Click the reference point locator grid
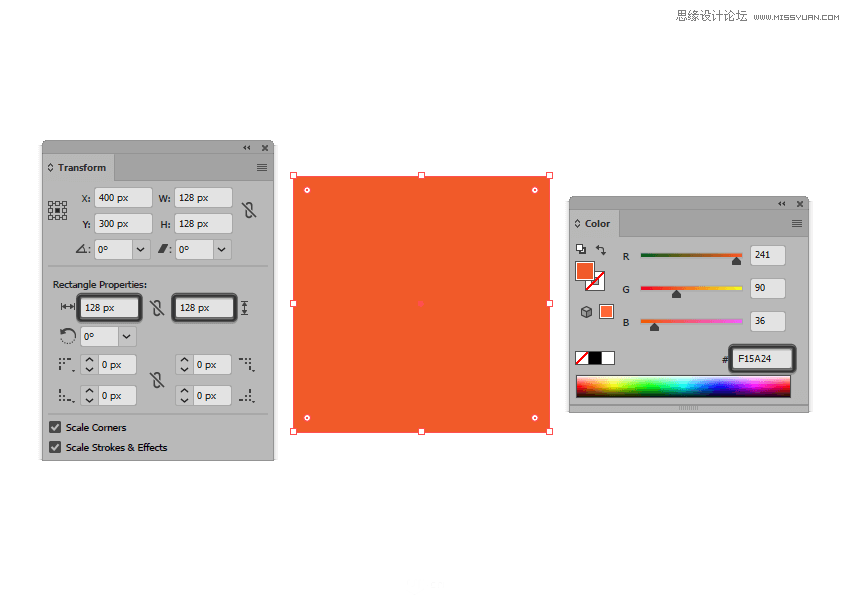The image size is (850, 600). click(58, 210)
